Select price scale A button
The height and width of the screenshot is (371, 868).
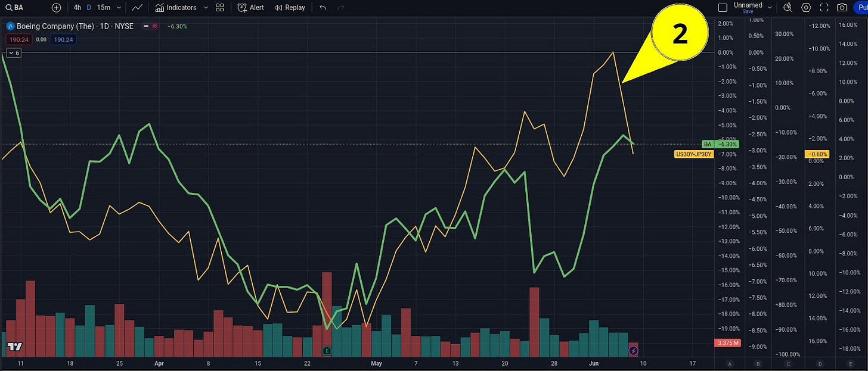(729, 364)
